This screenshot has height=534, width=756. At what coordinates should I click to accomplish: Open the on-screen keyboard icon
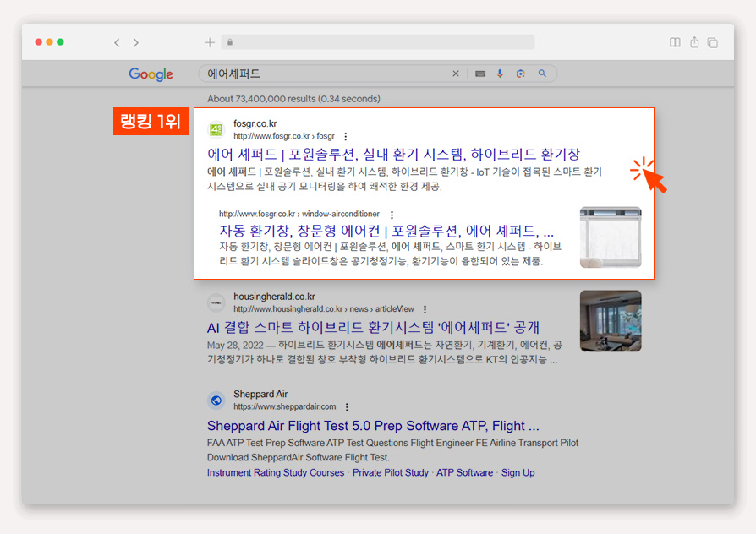pos(480,74)
